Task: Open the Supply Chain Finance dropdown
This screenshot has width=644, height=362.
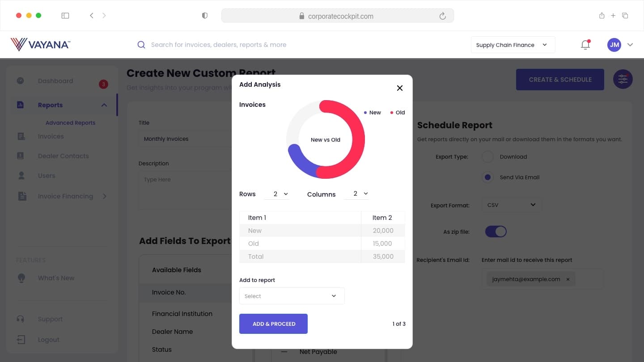Action: 513,45
